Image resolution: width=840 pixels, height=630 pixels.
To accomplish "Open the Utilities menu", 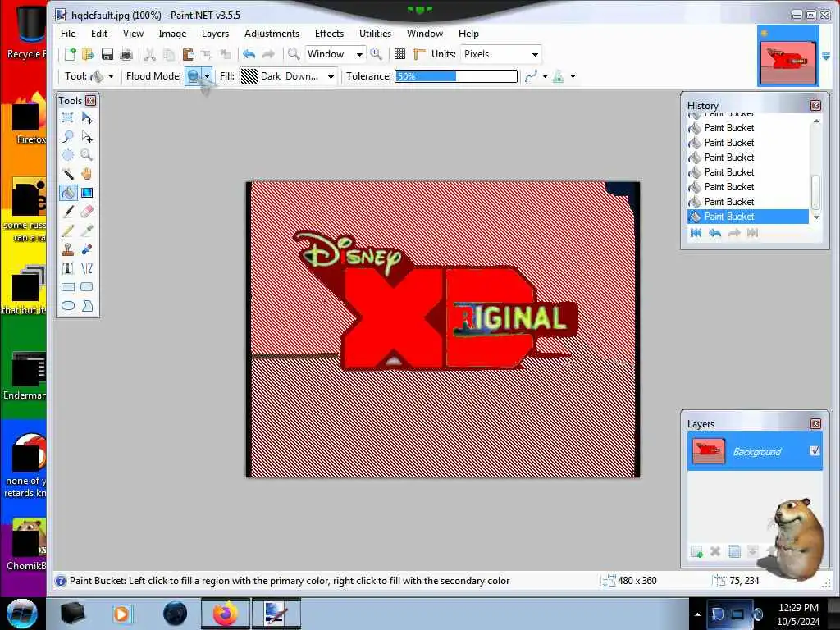I will pyautogui.click(x=375, y=33).
